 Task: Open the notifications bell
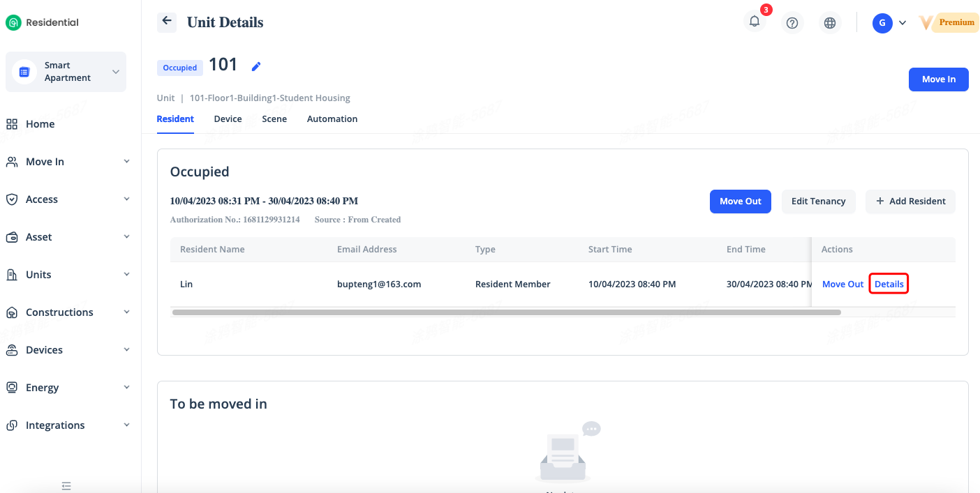click(755, 22)
